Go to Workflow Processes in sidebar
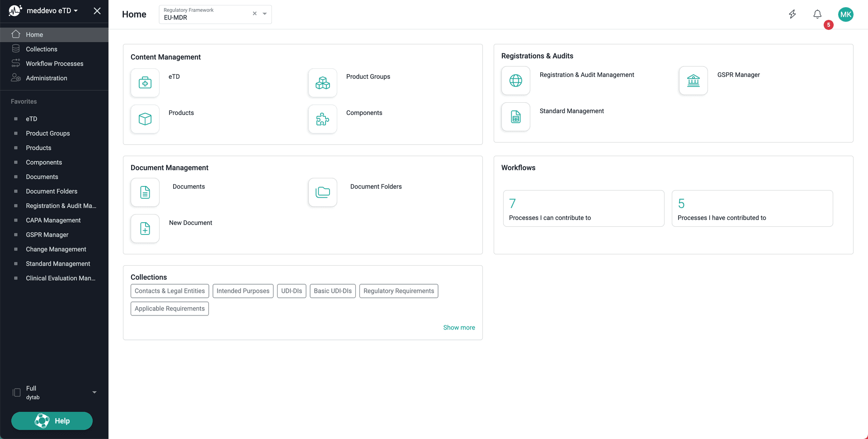The height and width of the screenshot is (439, 868). click(x=54, y=64)
